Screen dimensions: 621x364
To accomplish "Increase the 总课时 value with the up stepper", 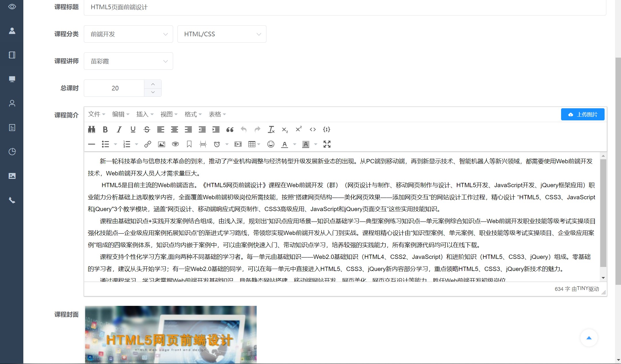I will (x=153, y=84).
